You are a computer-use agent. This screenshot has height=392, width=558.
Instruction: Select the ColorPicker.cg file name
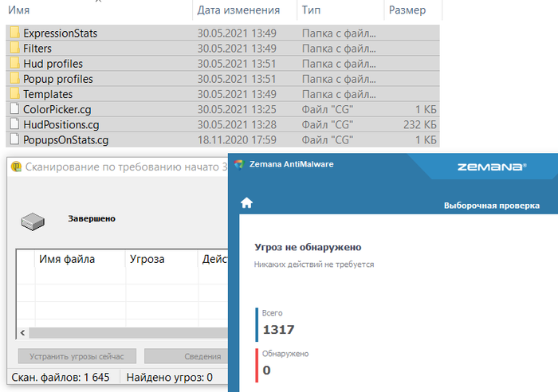click(x=57, y=110)
